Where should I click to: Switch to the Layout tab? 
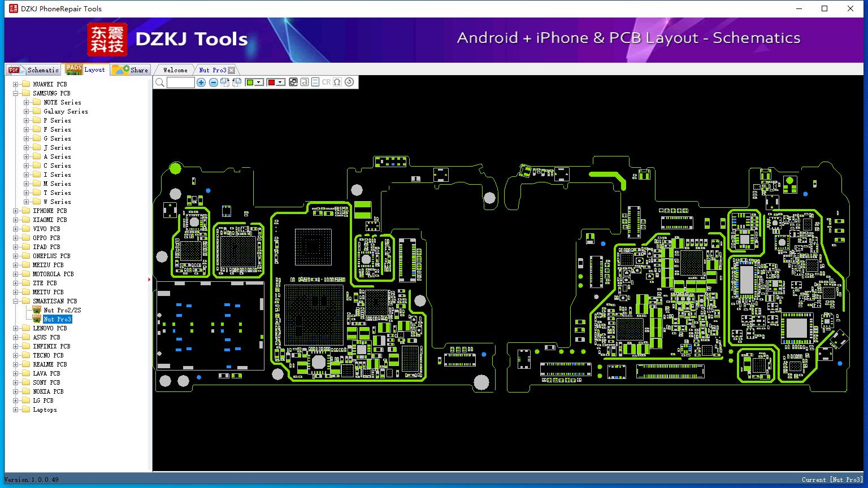click(85, 69)
